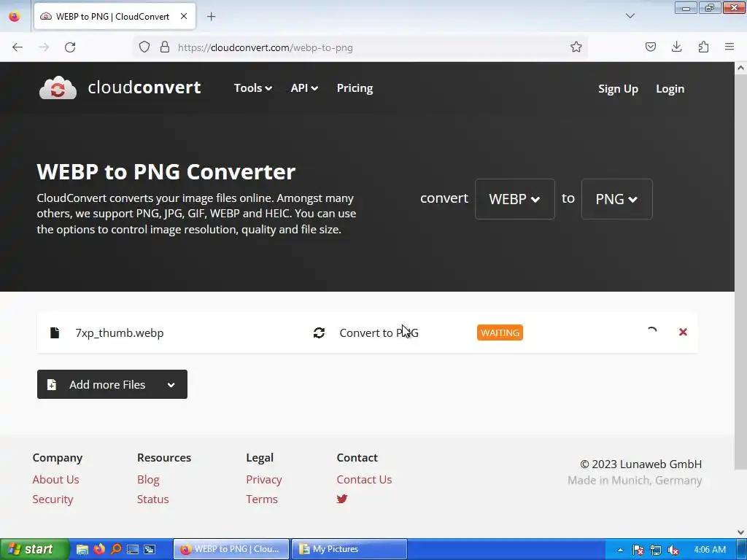Open the Windows start button
Image resolution: width=747 pixels, height=560 pixels.
coord(35,549)
